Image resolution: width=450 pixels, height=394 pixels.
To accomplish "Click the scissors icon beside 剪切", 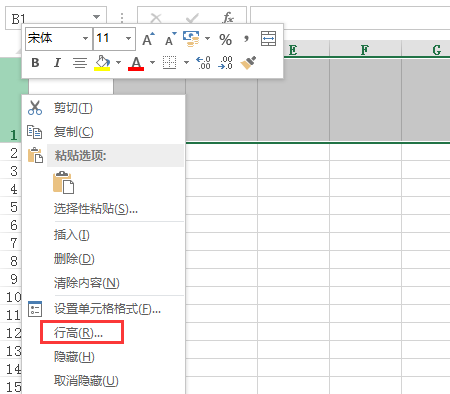I will (35, 108).
